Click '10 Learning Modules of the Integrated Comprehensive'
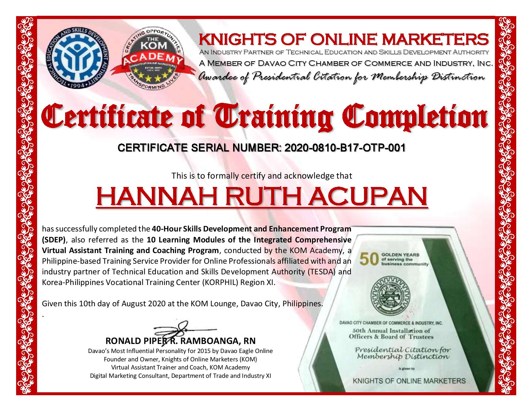 (249, 240)
